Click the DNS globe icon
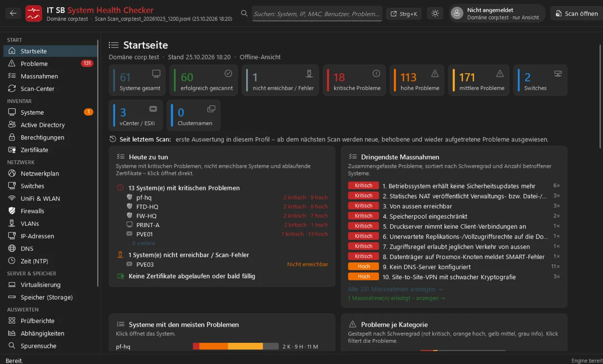The width and height of the screenshot is (603, 364). [12, 248]
